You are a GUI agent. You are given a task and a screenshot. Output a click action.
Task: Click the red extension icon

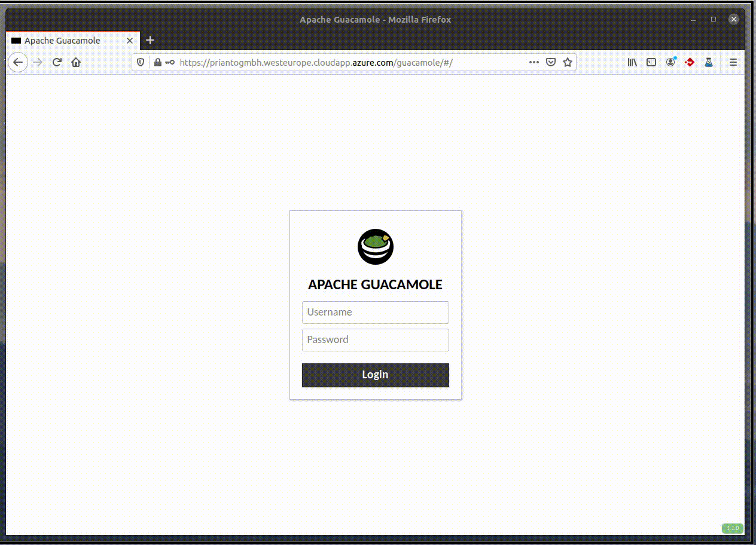690,62
